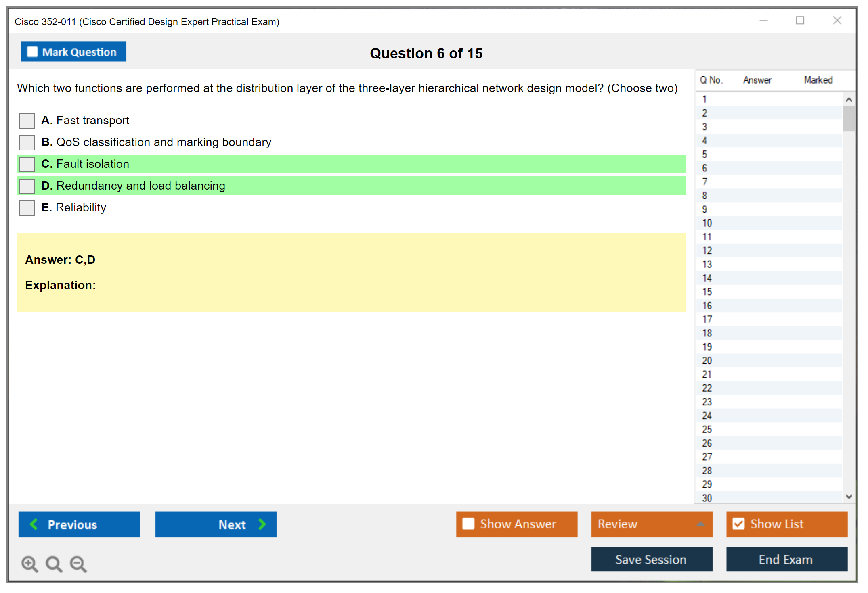Click the zoom out magnifier icon
The height and width of the screenshot is (593, 868).
point(78,564)
